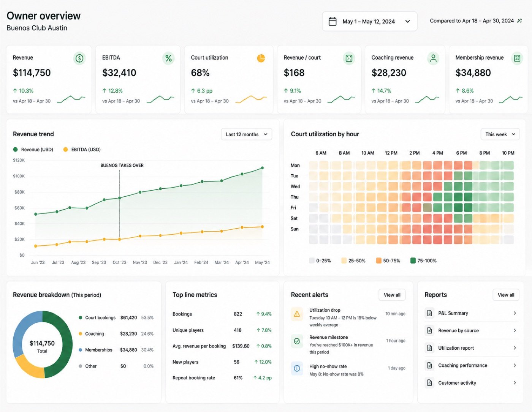Click the New players metric row
The image size is (532, 412).
click(222, 362)
